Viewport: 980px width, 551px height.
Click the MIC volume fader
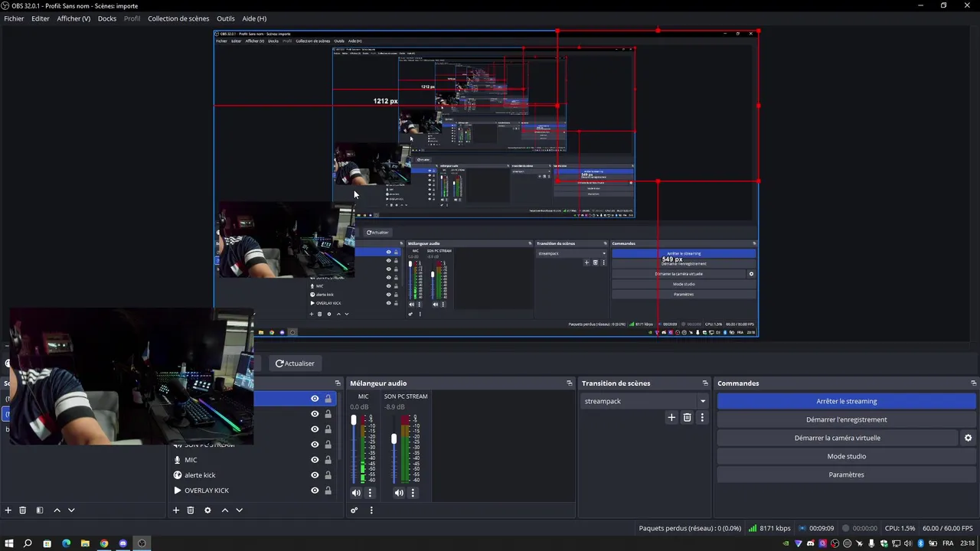click(x=353, y=420)
